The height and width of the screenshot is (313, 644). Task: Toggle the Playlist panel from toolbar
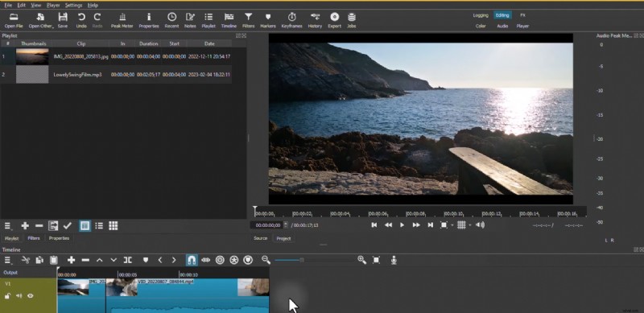coord(208,20)
